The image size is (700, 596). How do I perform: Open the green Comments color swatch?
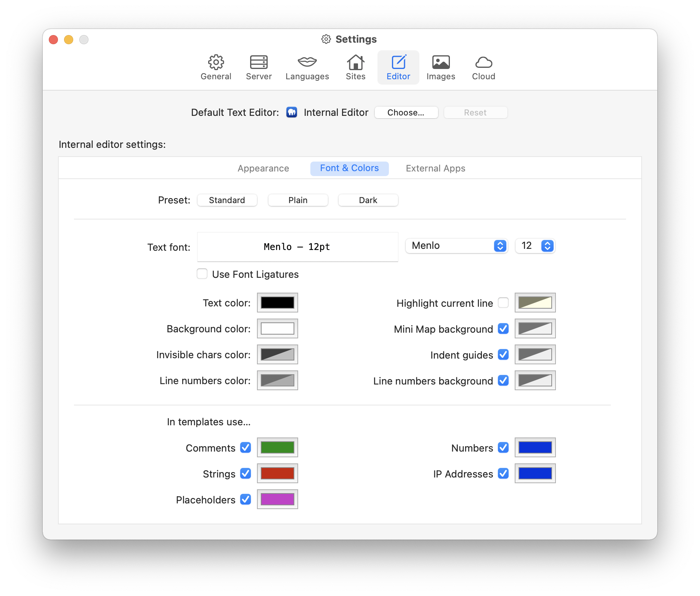(x=278, y=447)
